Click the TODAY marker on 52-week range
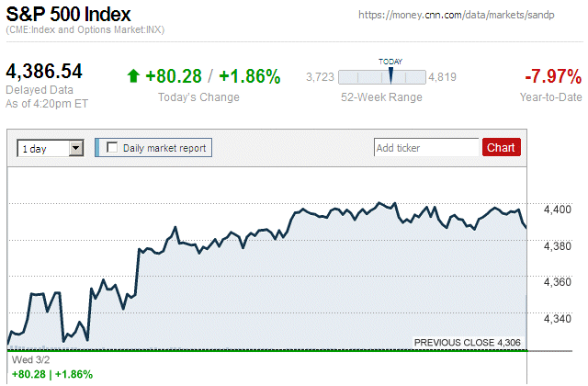588x386 pixels. point(390,75)
